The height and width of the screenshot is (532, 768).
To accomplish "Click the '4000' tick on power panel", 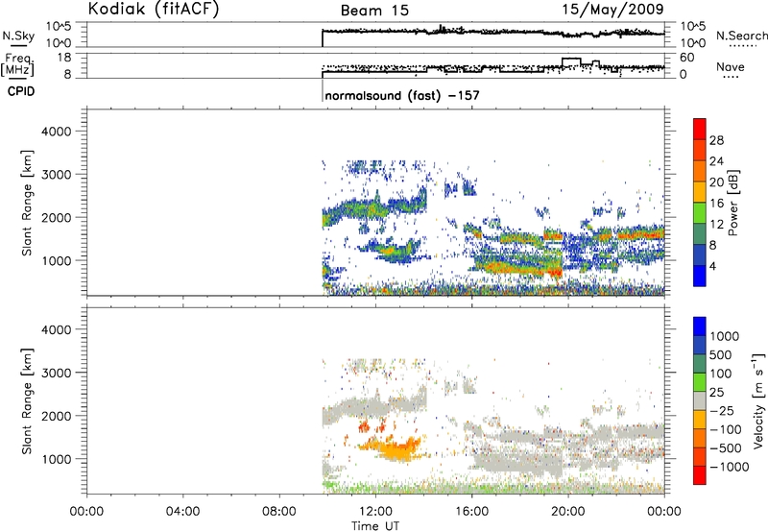I will [56, 132].
